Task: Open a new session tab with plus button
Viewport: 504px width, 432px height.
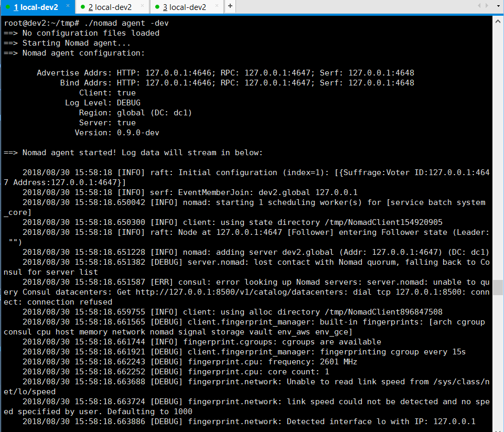Action: pyautogui.click(x=230, y=6)
